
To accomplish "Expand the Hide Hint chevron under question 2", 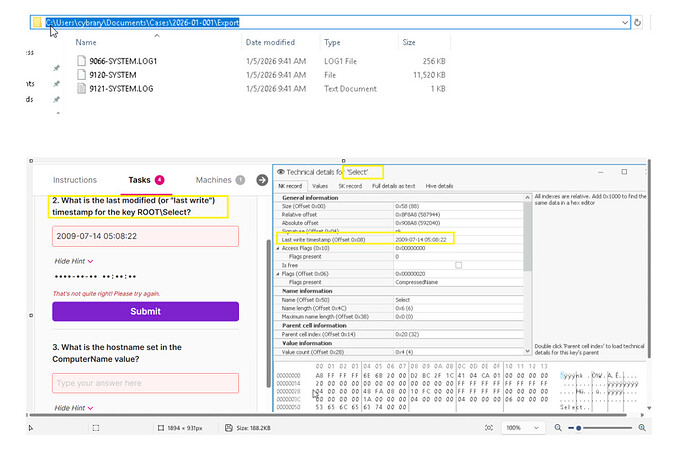I will point(91,261).
